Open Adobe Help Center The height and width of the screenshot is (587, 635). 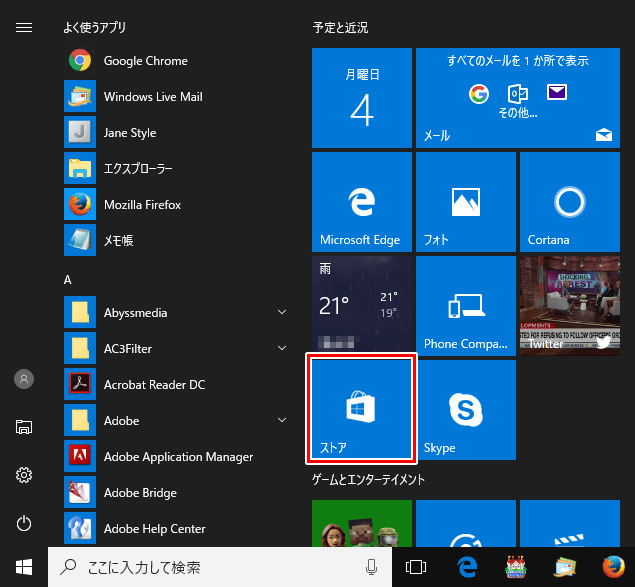[177, 528]
